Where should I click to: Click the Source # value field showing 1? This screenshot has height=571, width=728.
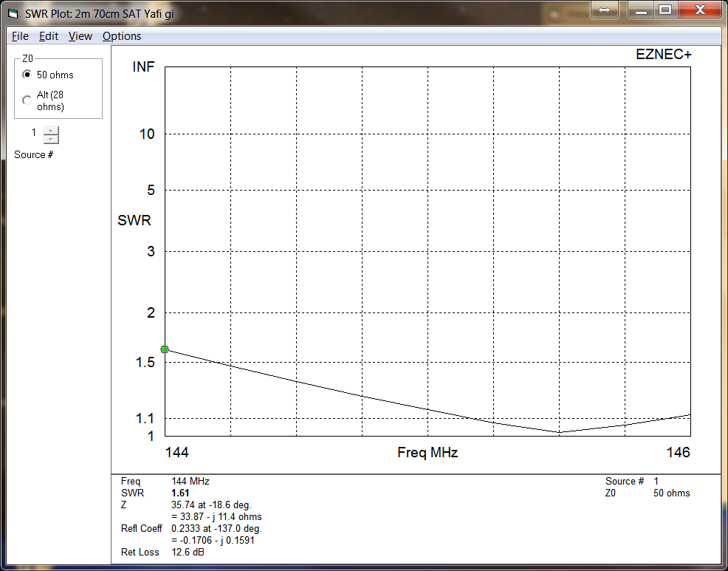click(34, 133)
